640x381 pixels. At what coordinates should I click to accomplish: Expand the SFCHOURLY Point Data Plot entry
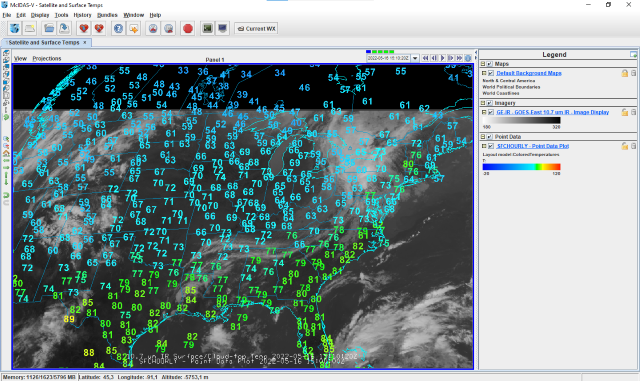(x=484, y=146)
